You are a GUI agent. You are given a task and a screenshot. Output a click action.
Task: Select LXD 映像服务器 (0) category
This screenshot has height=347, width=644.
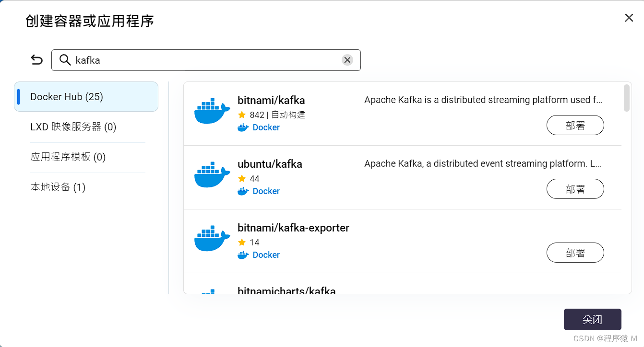tap(88, 127)
